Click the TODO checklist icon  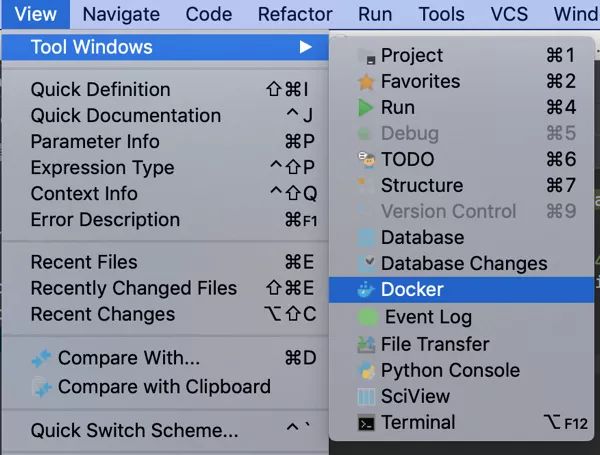[x=367, y=160]
